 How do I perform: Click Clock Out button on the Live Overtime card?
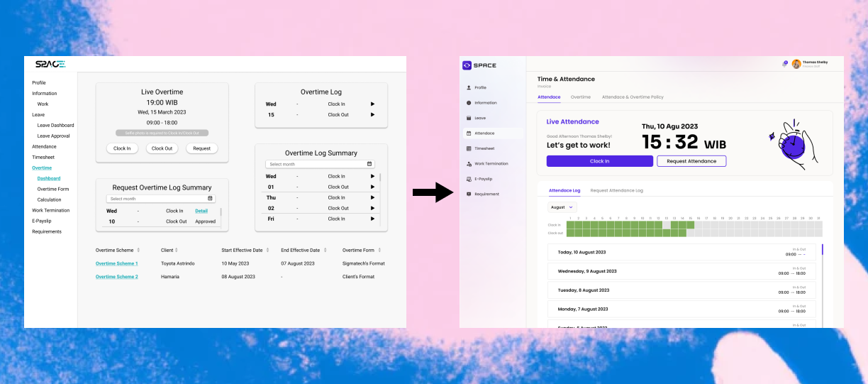click(162, 148)
